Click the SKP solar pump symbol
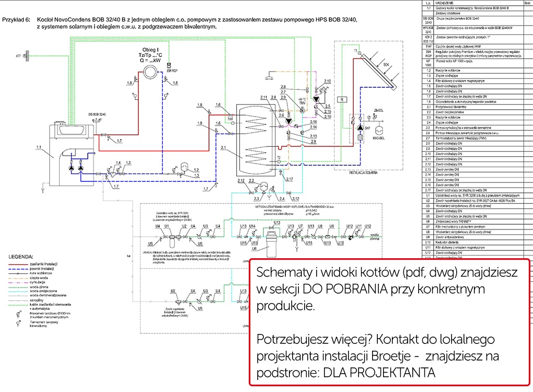Image resolution: width=533 pixels, height=392 pixels. coord(360,128)
